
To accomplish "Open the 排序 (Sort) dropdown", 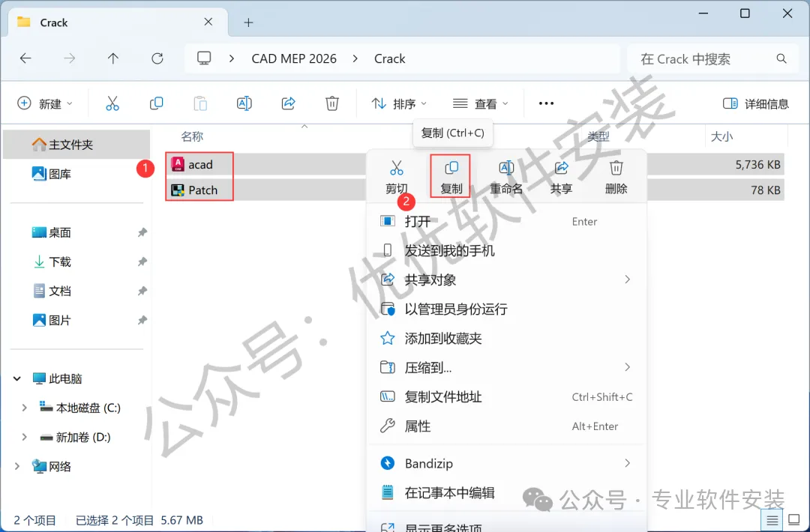I will pos(399,103).
